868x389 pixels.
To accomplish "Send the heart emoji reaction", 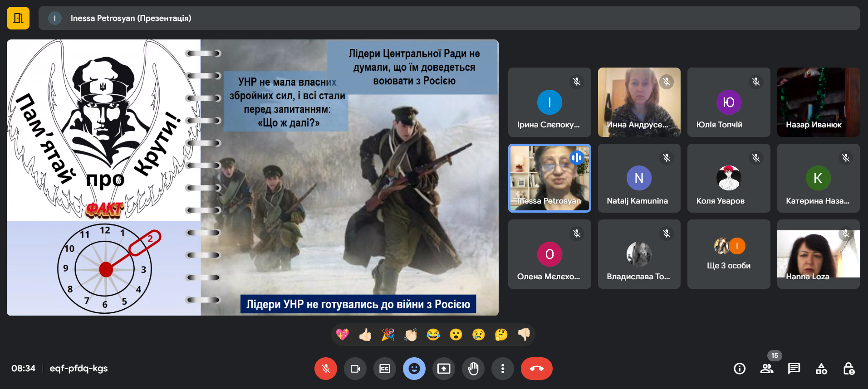I will pos(343,335).
